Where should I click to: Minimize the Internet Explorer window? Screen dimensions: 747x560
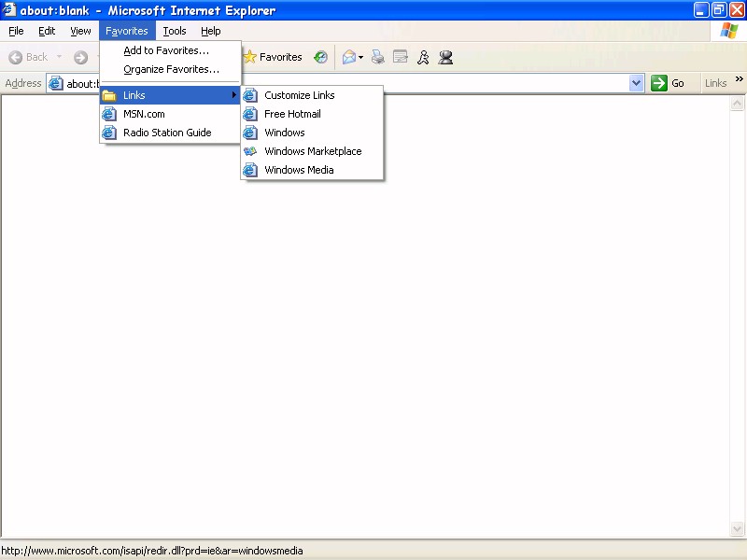click(x=701, y=10)
